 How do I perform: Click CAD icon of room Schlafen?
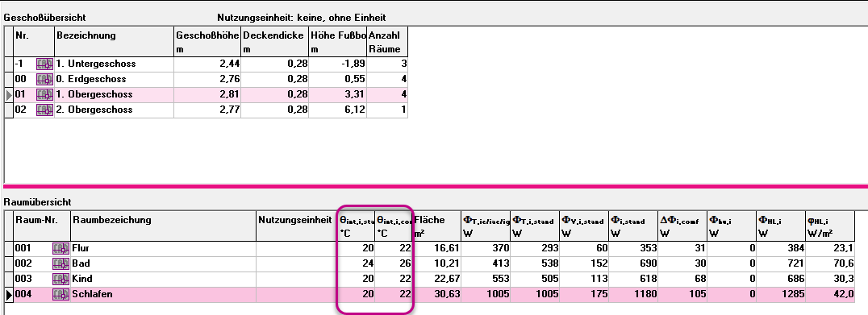click(61, 295)
